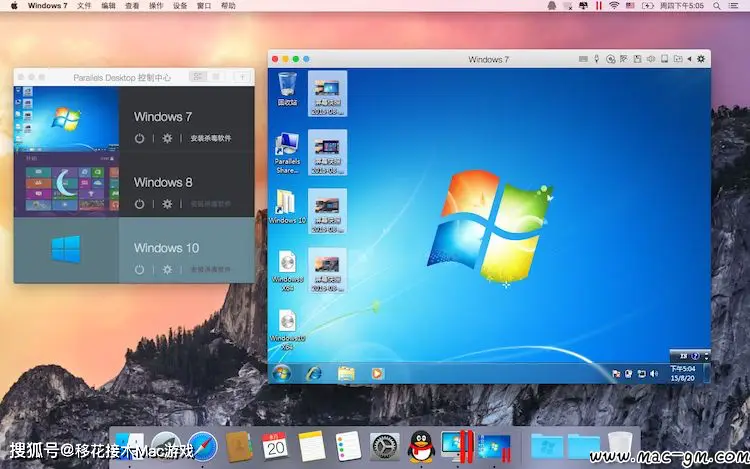
Task: Toggle the Windows 8 power button
Action: [x=139, y=204]
